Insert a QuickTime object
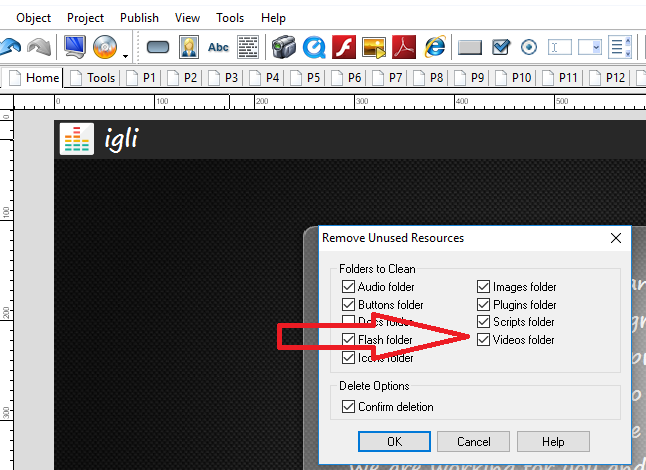 click(313, 47)
